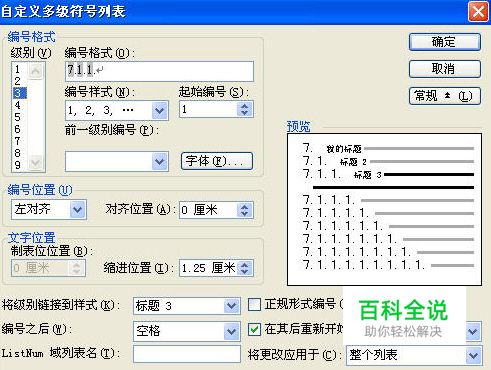Open the 编号样式 number style dropdown
491x370 pixels.
pos(159,110)
